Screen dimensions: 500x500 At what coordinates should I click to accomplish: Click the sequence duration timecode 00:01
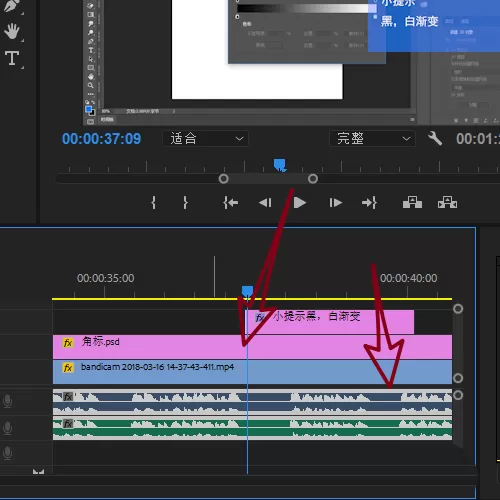tap(478, 139)
